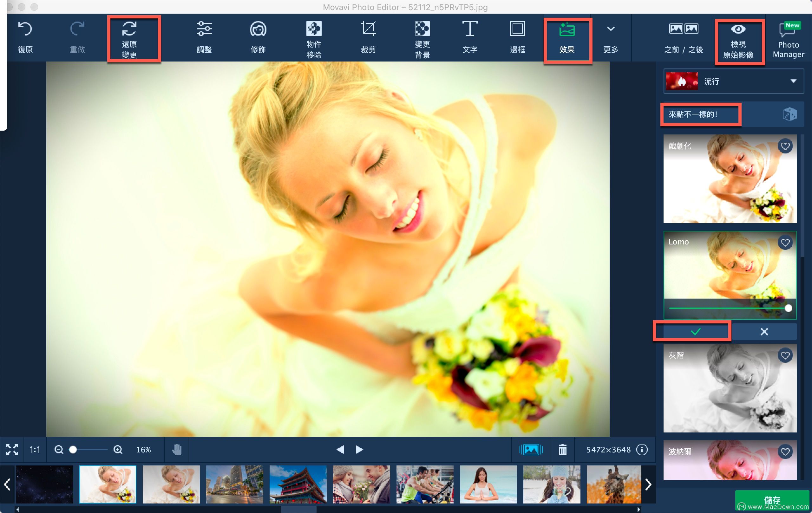Click the zoom out magnifier icon
This screenshot has width=812, height=513.
pos(59,450)
